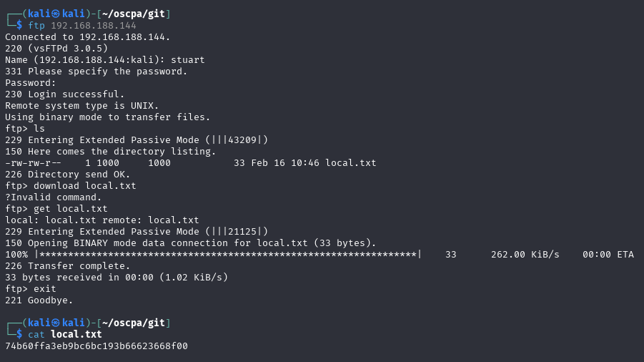The image size is (644, 362).
Task: Click the passive mode port 43209
Action: coord(242,140)
